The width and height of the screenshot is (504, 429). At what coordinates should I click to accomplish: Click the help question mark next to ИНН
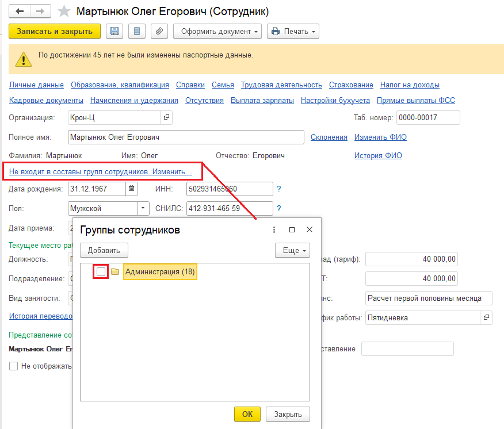pyautogui.click(x=279, y=189)
